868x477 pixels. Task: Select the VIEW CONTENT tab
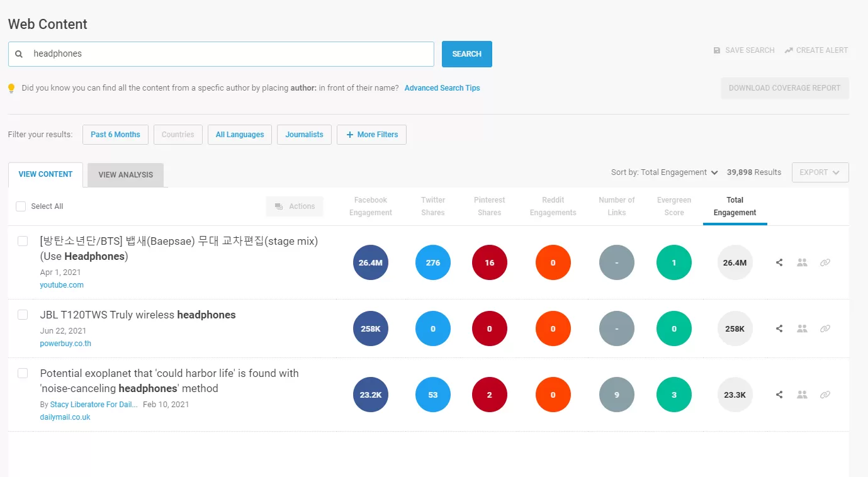[45, 174]
